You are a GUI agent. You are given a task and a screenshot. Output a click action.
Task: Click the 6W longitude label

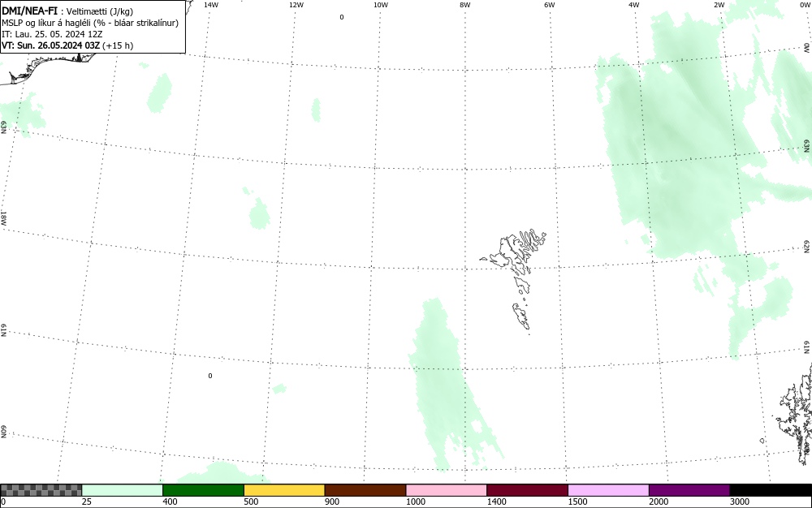[x=550, y=5]
